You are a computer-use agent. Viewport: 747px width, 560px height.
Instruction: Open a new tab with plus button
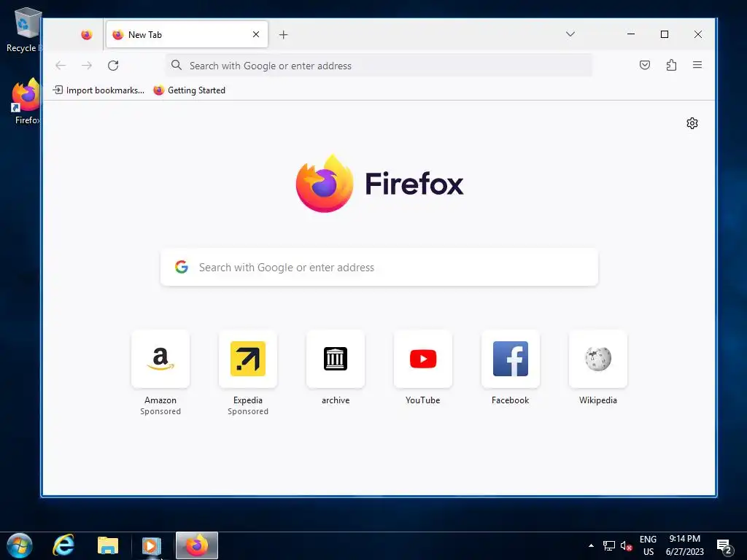284,35
